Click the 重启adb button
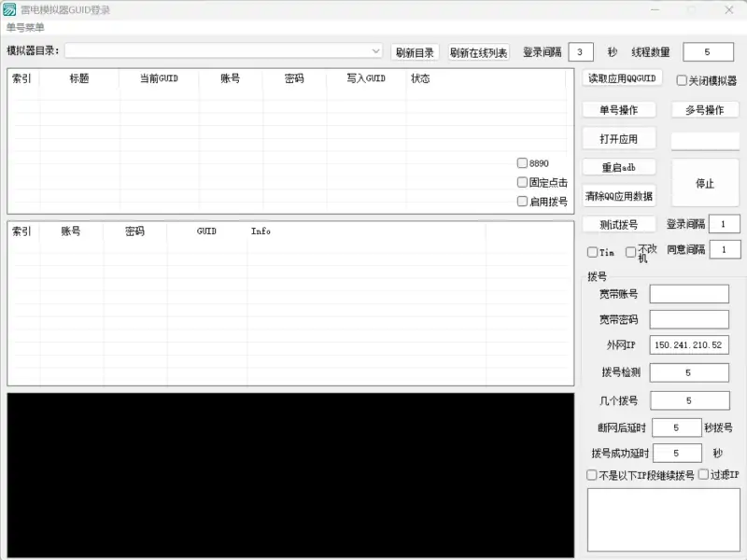 tap(620, 168)
